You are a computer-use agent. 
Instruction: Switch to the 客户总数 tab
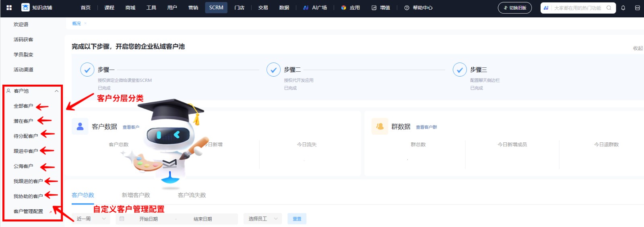click(x=83, y=195)
